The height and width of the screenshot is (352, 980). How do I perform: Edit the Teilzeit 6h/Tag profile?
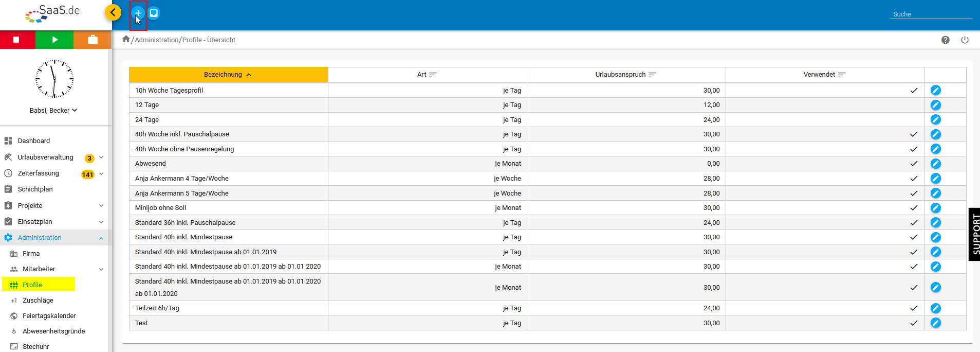935,308
